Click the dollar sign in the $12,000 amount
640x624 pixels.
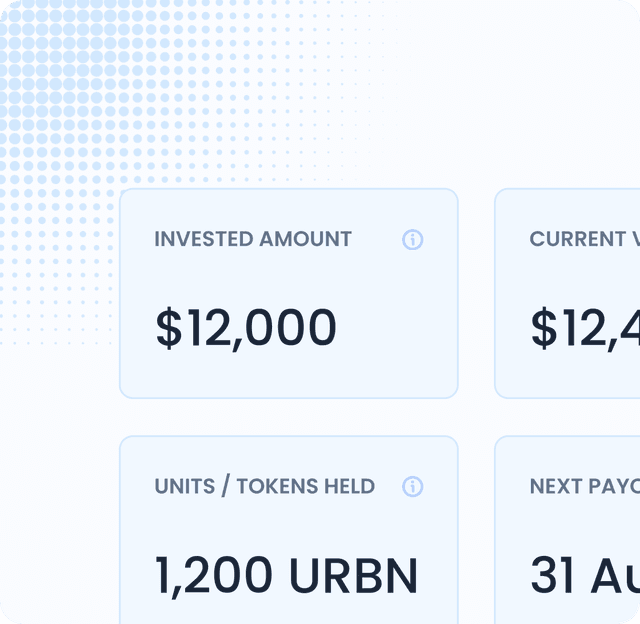point(169,328)
